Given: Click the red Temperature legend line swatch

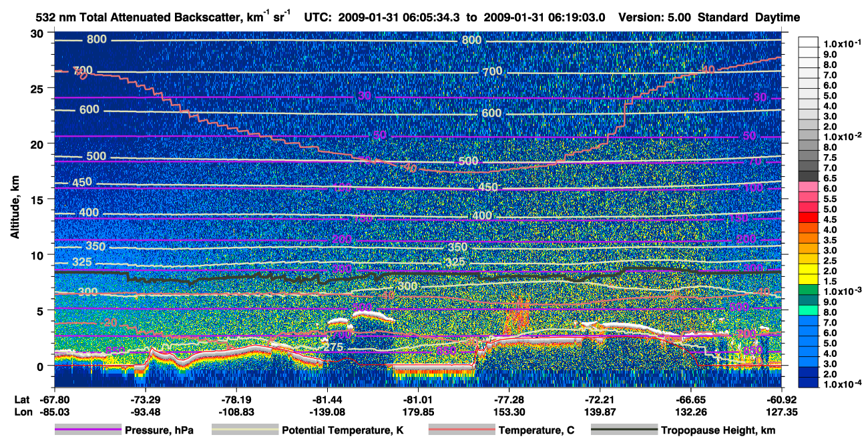Looking at the screenshot, I should tap(461, 430).
